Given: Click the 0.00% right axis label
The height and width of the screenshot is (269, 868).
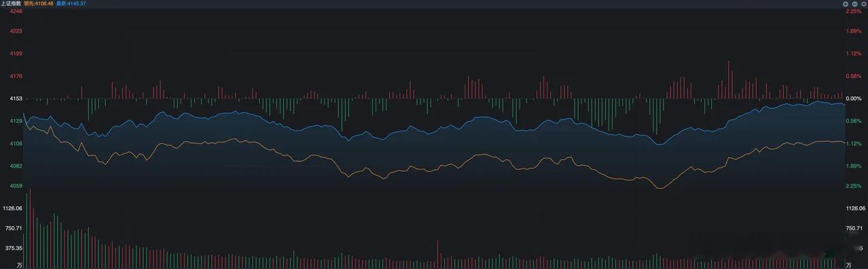Looking at the screenshot, I should click(853, 98).
